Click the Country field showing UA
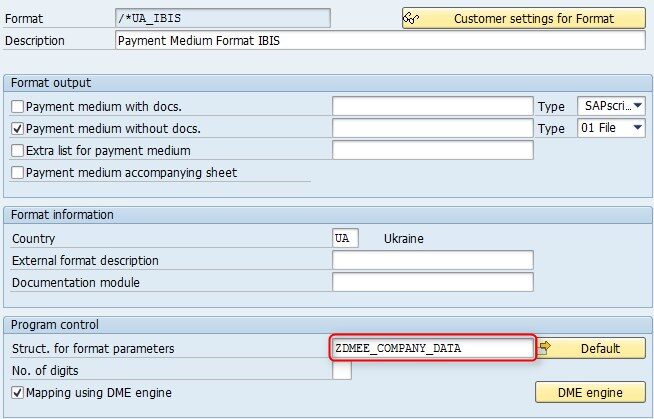This screenshot has width=654, height=419. [345, 239]
